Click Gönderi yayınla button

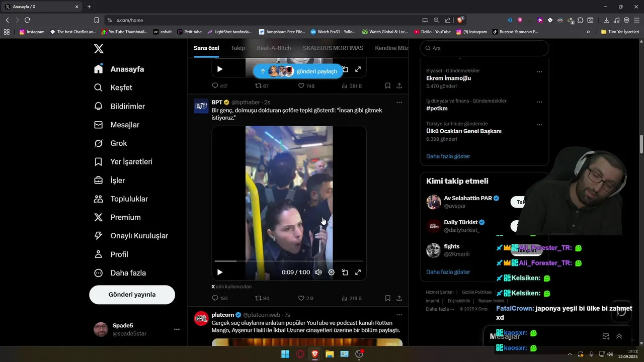click(x=132, y=295)
